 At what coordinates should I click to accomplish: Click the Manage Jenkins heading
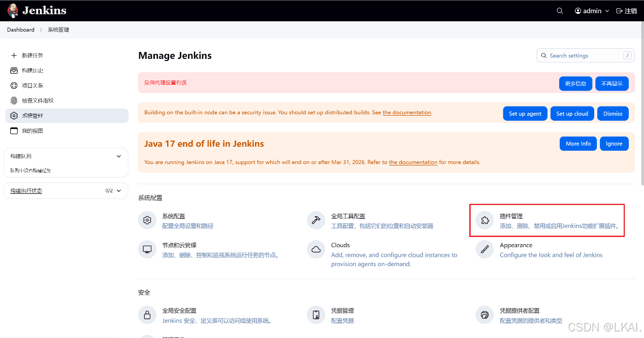[x=175, y=56]
